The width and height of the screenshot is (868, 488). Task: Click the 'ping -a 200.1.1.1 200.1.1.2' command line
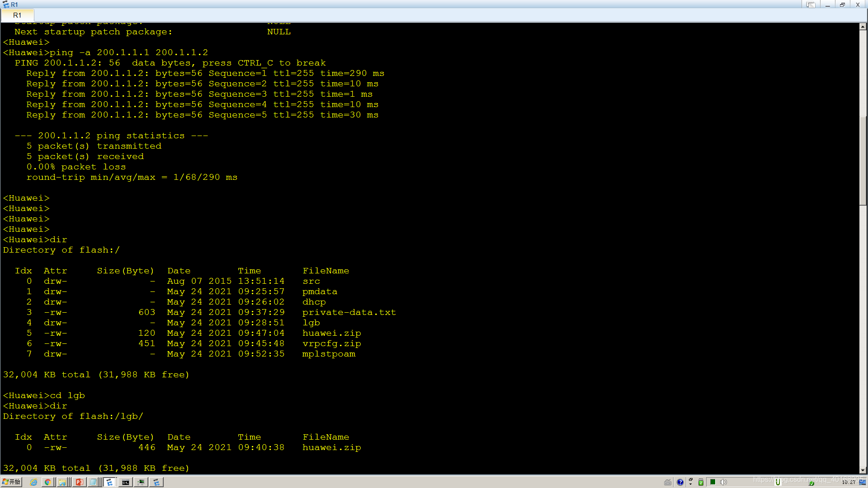pyautogui.click(x=105, y=52)
